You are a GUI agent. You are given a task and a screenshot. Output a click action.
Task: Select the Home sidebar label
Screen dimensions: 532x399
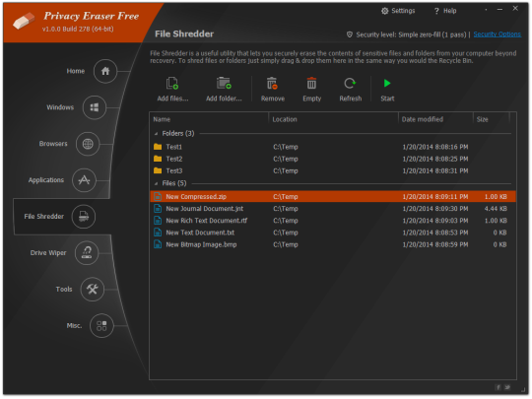point(75,71)
